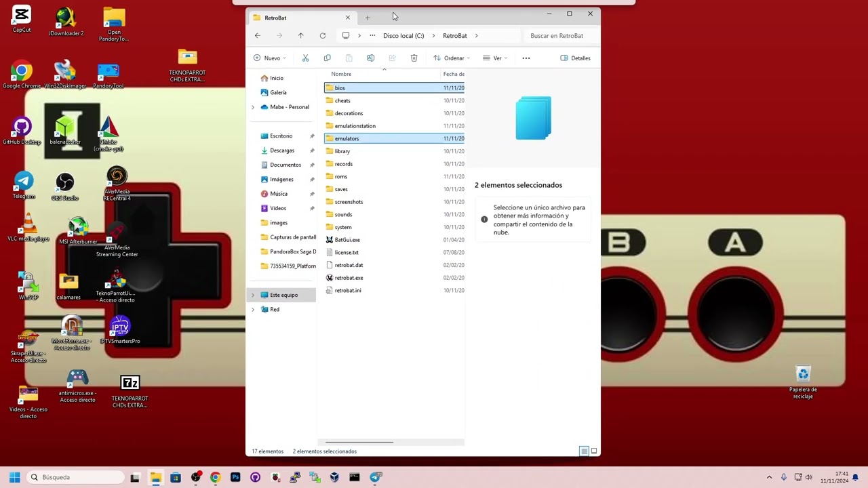Select the decorations folder
This screenshot has height=488, width=868.
(394, 113)
